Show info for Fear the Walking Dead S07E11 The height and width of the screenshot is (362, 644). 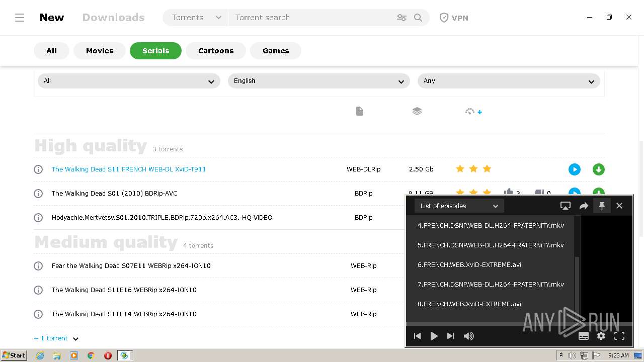38,266
